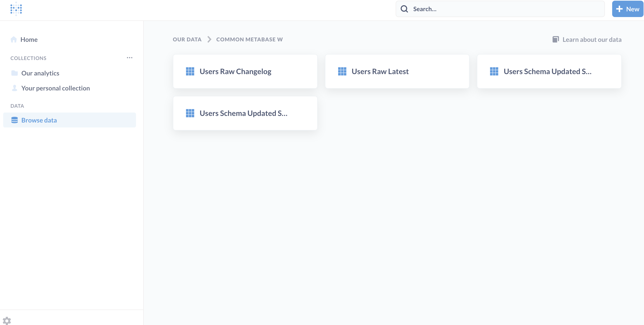This screenshot has height=325, width=644.
Task: Click the search magnifier icon
Action: point(404,9)
